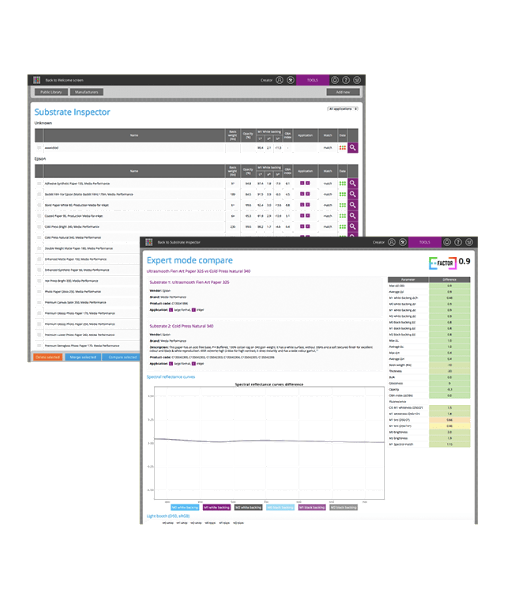This screenshot has height=600, width=505.
Task: Check the Backlit Film row checkbox
Action: coord(39,194)
